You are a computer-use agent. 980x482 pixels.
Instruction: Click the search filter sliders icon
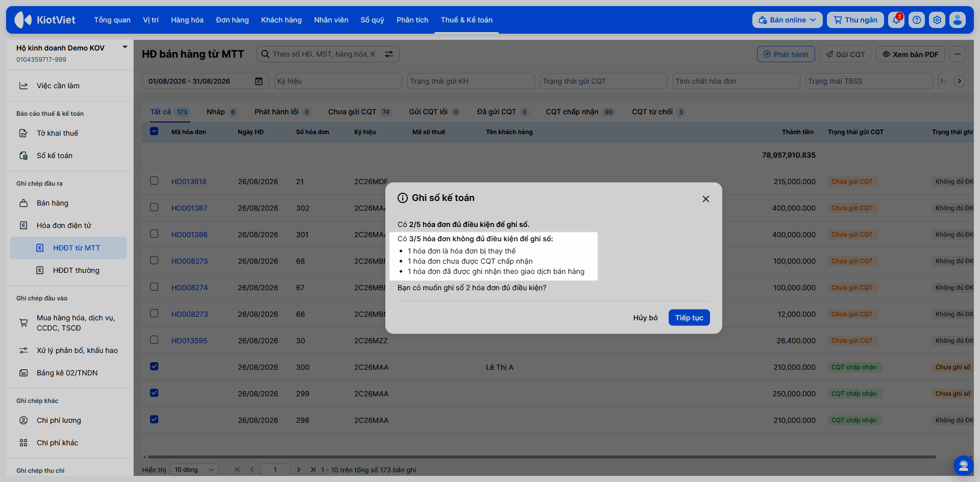click(x=389, y=54)
